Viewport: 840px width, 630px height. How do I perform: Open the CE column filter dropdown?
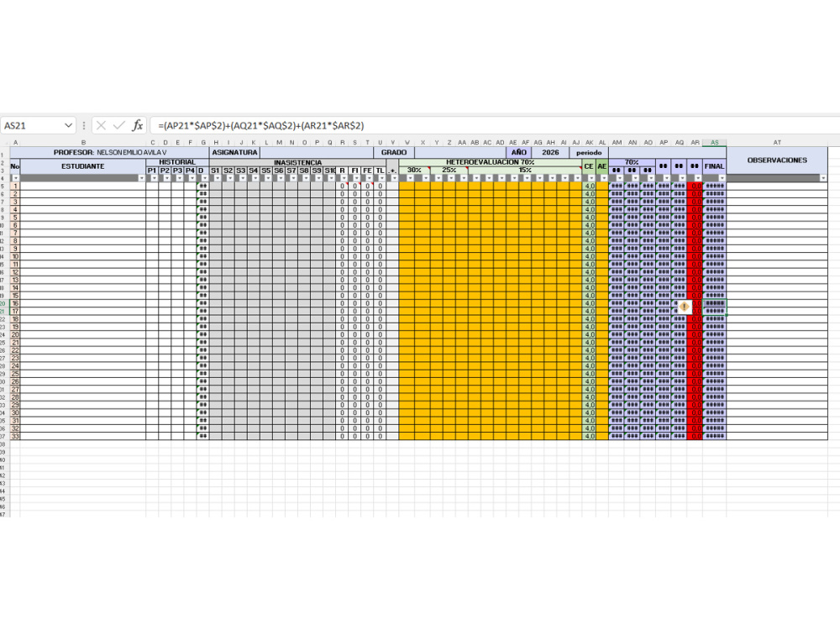[591, 178]
